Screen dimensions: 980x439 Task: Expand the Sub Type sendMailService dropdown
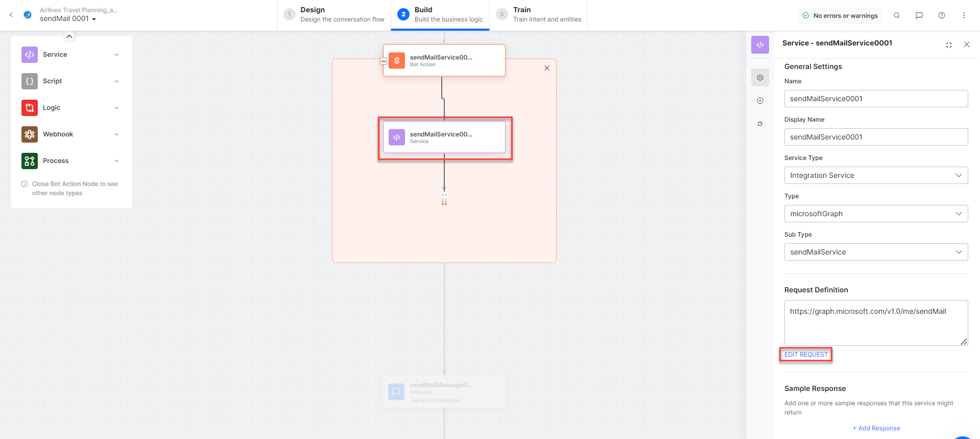coord(876,252)
